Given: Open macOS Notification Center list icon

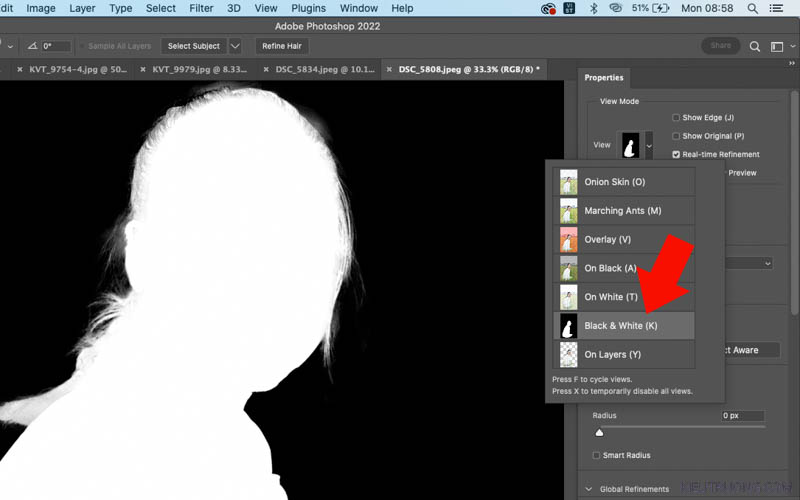Looking at the screenshot, I should (777, 8).
